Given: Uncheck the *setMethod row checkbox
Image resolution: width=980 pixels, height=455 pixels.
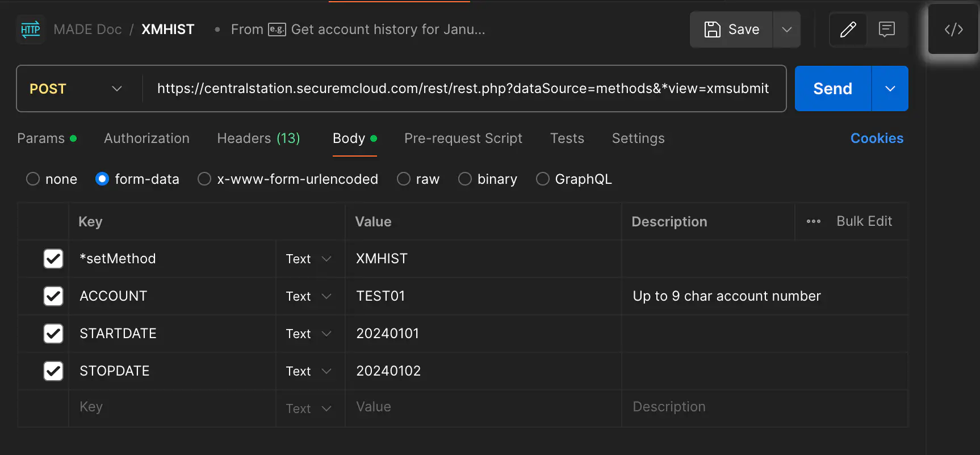Looking at the screenshot, I should tap(53, 259).
